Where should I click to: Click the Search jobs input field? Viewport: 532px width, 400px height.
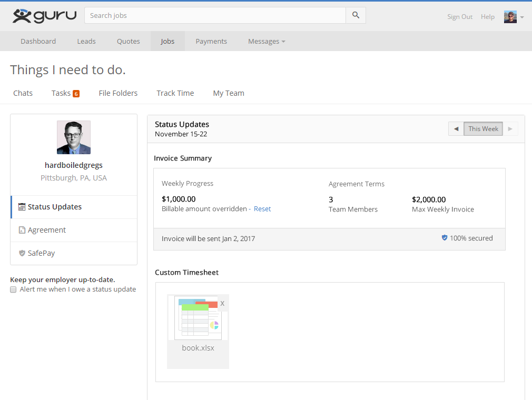215,15
